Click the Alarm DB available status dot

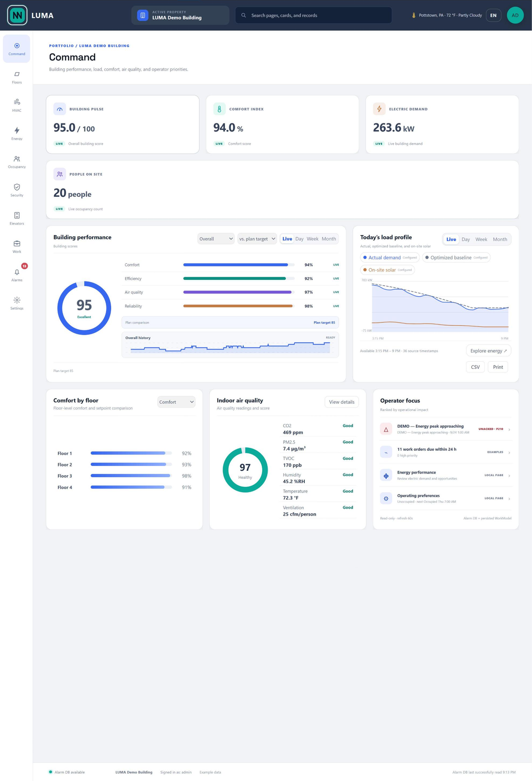51,772
